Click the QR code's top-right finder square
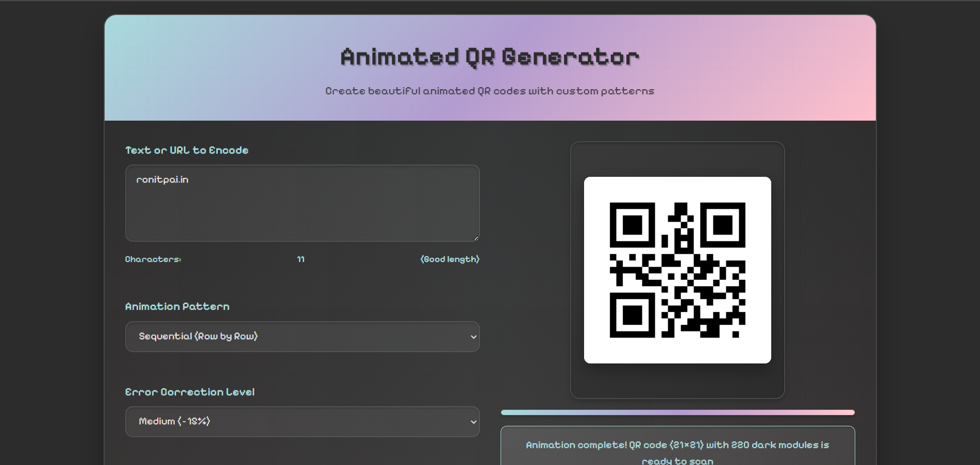The height and width of the screenshot is (465, 980). (723, 225)
